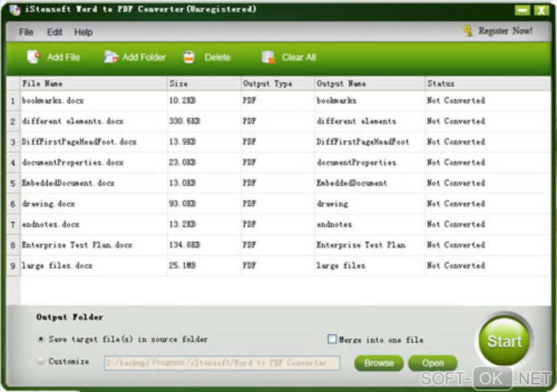The height and width of the screenshot is (392, 557).
Task: Click the Add File icon
Action: 34,57
